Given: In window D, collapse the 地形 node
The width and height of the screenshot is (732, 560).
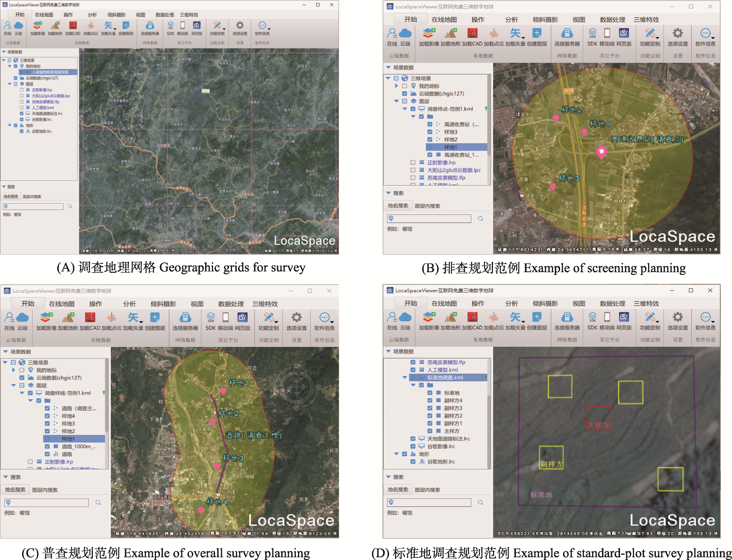Looking at the screenshot, I should tap(396, 454).
